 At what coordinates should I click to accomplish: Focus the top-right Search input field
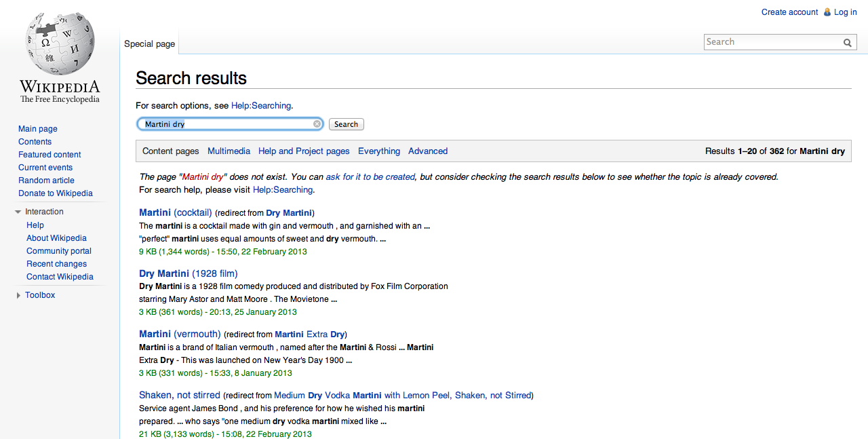pyautogui.click(x=772, y=42)
